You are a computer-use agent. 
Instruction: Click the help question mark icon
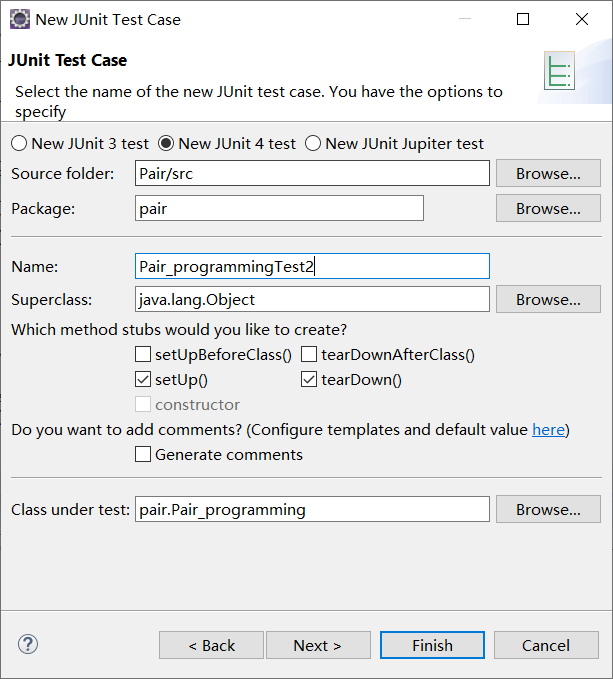point(28,644)
